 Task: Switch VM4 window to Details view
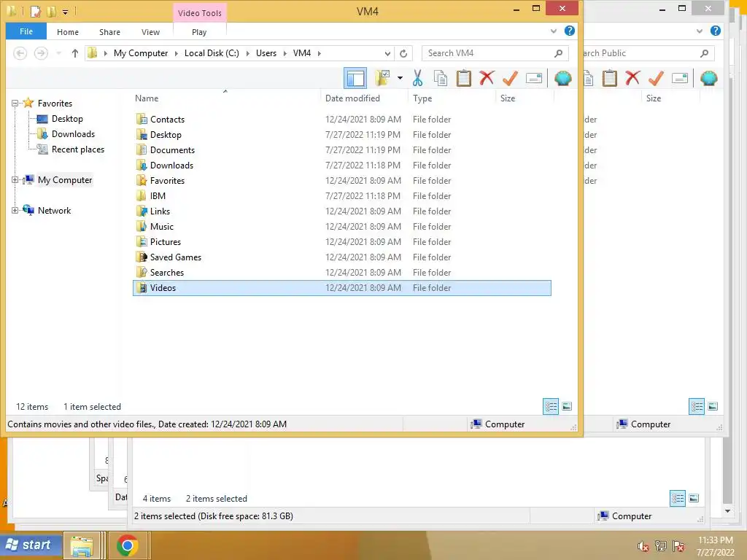551,406
